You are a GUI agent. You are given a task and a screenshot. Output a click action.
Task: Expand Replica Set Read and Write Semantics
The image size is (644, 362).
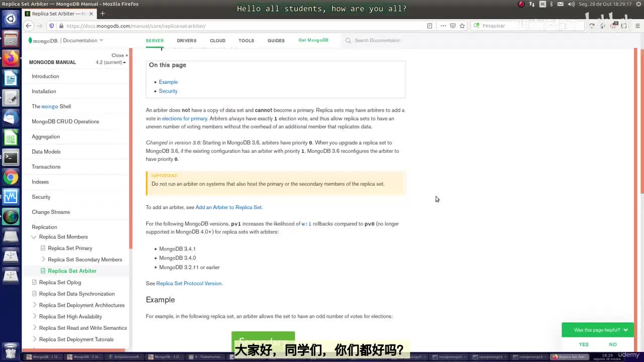pyautogui.click(x=34, y=328)
